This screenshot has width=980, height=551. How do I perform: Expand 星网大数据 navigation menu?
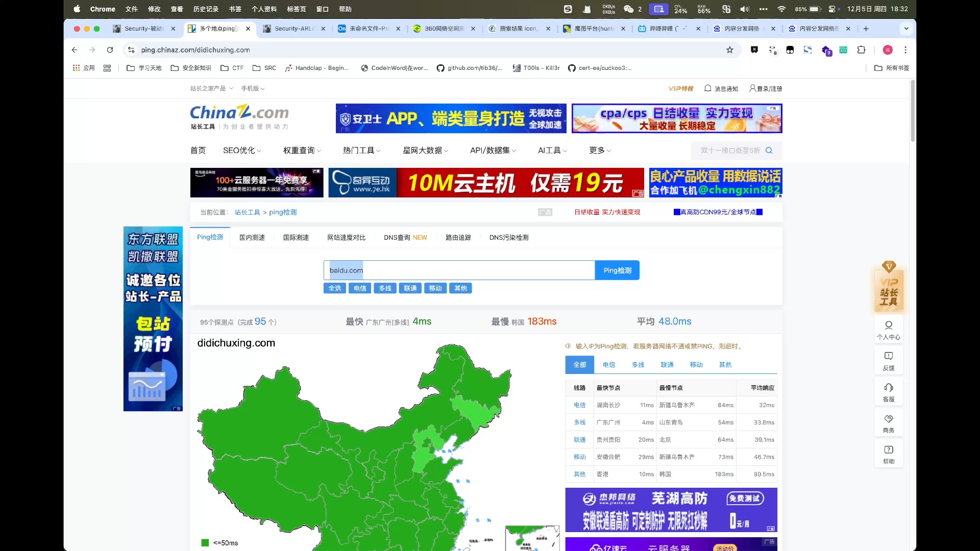[x=426, y=150]
